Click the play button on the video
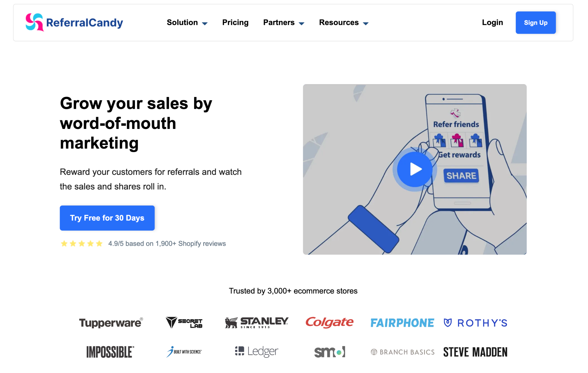The image size is (588, 373). [414, 169]
